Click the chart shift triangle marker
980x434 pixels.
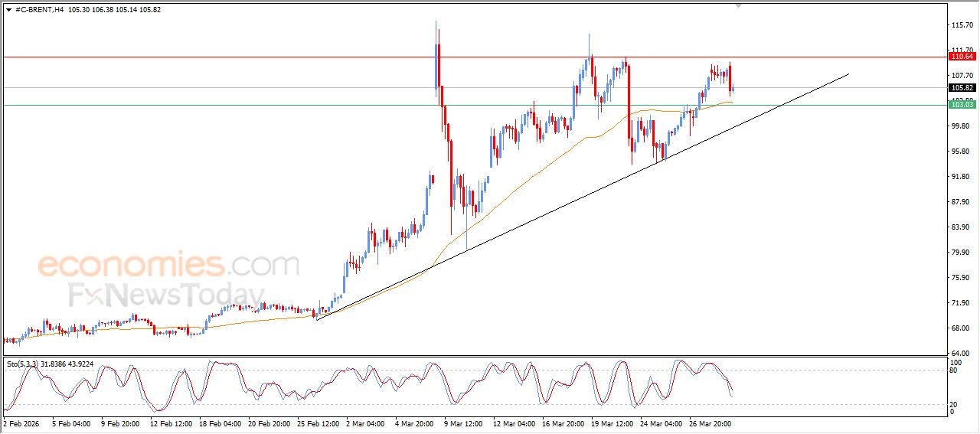pos(738,5)
